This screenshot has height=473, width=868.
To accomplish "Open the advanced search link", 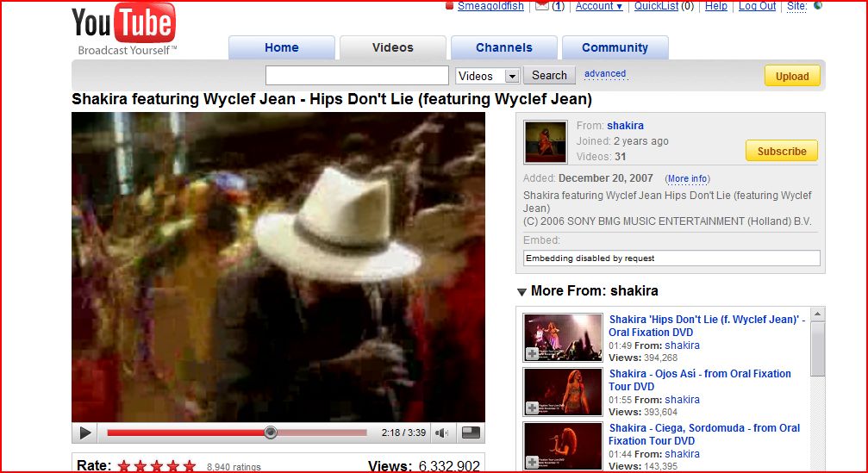I will [605, 73].
